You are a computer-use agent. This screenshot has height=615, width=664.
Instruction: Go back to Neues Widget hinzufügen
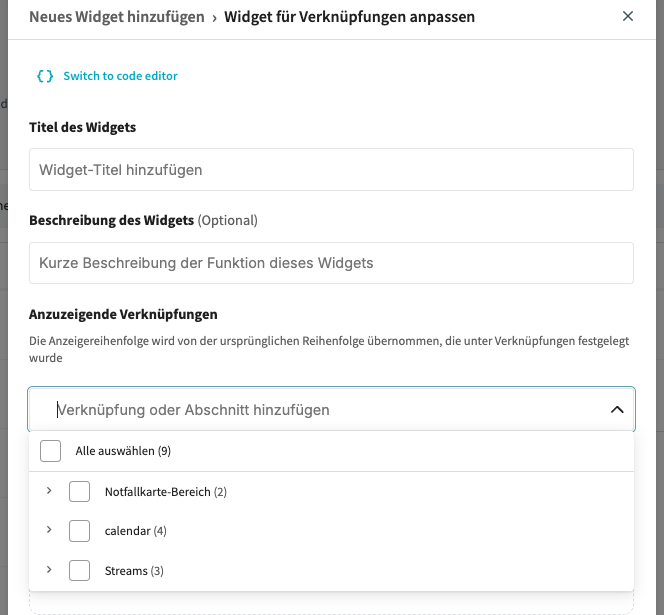tap(116, 17)
